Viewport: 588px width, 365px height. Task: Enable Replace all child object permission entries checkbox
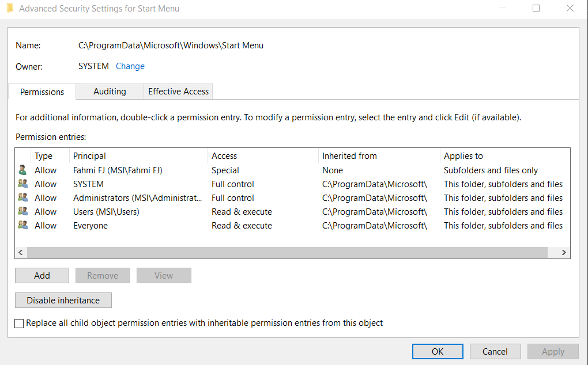20,323
